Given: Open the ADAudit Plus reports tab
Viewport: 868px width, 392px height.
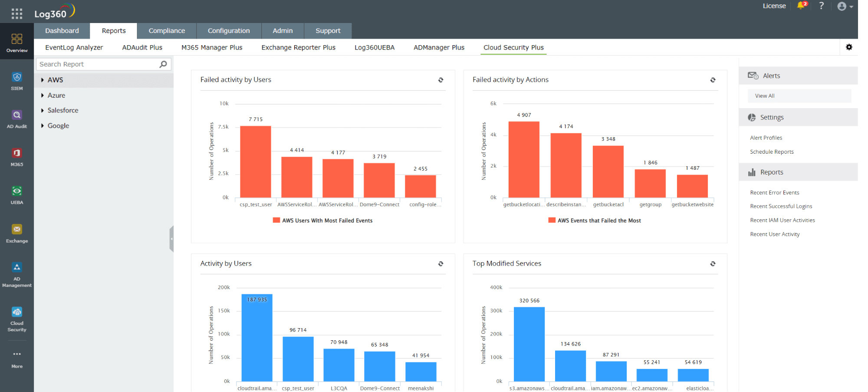Looking at the screenshot, I should tap(141, 47).
